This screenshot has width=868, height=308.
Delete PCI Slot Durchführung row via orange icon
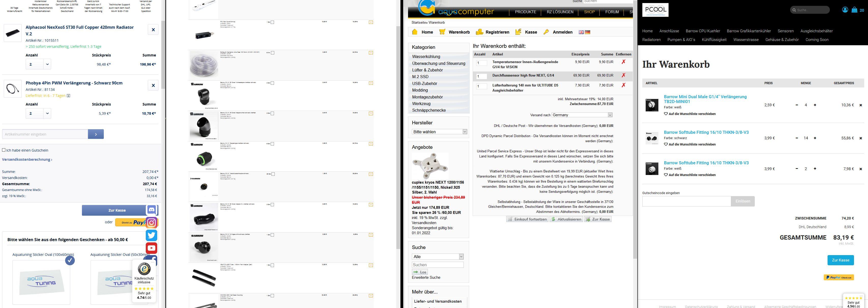point(371,22)
